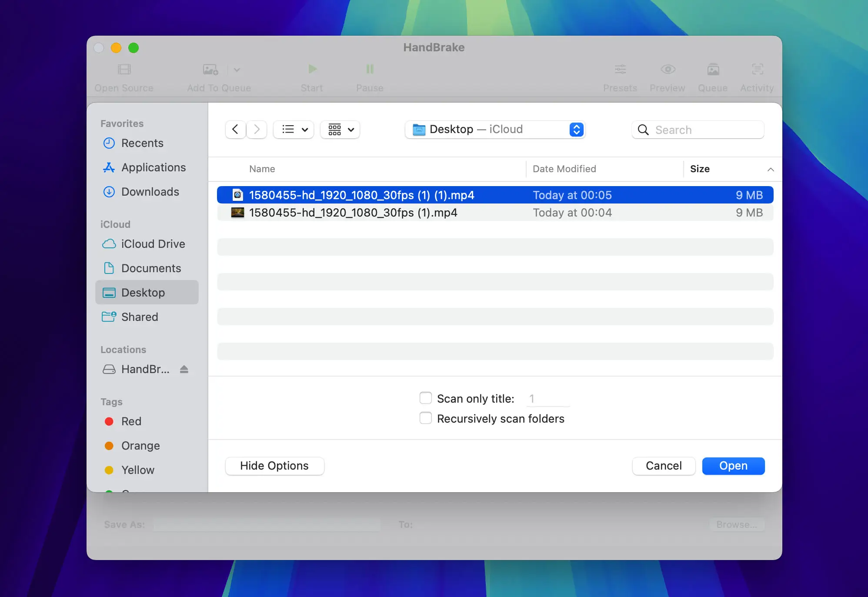The width and height of the screenshot is (868, 597).
Task: Open iCloud Drive in the sidebar
Action: (147, 244)
